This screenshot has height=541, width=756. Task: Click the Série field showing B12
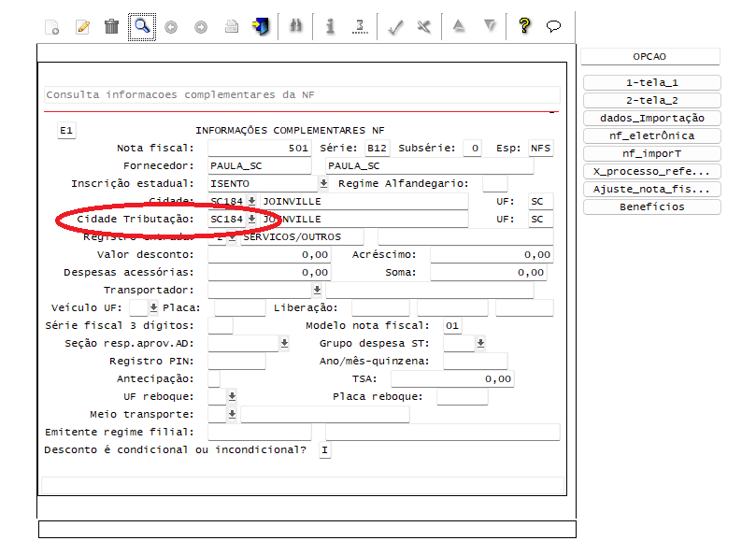point(377,148)
